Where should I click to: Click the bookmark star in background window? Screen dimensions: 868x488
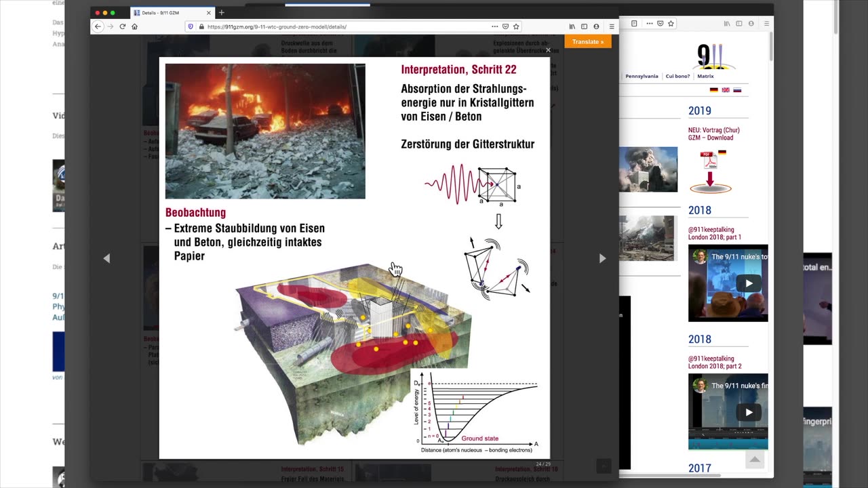click(671, 24)
